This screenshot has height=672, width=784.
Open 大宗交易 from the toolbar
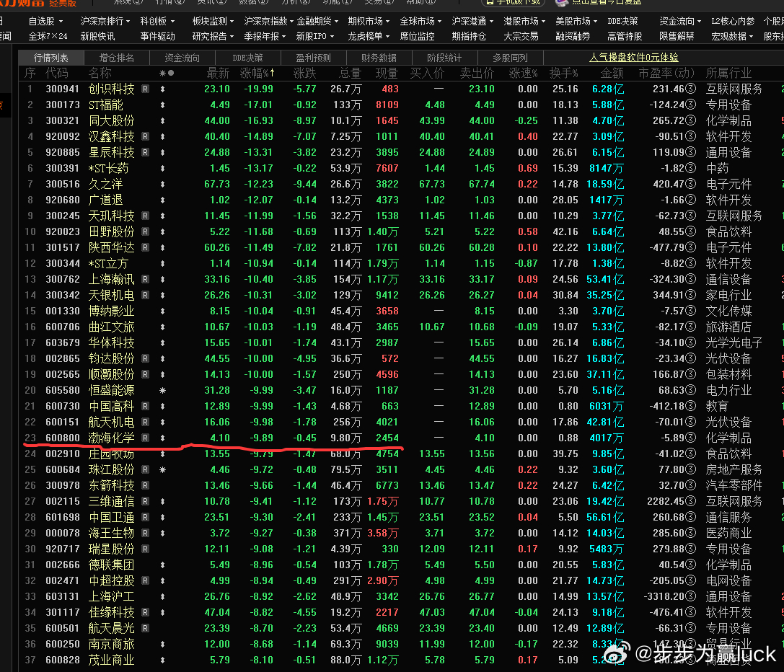[x=521, y=37]
